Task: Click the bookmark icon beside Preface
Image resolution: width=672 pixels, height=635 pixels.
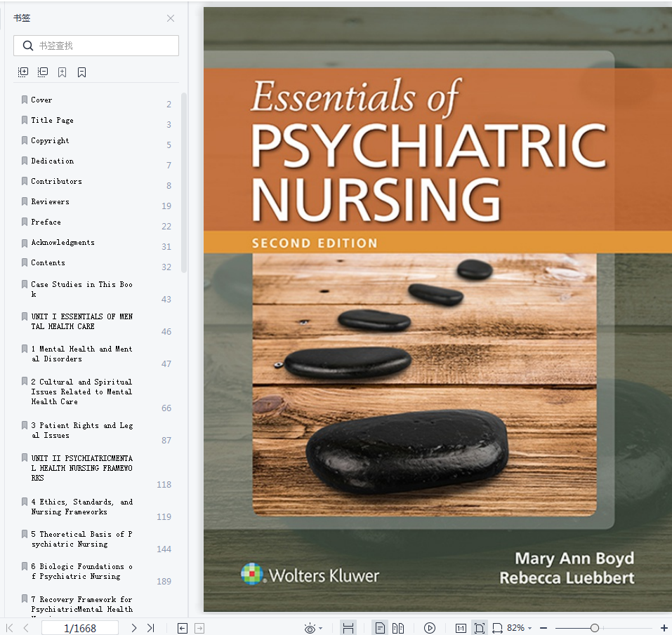Action: click(x=25, y=222)
